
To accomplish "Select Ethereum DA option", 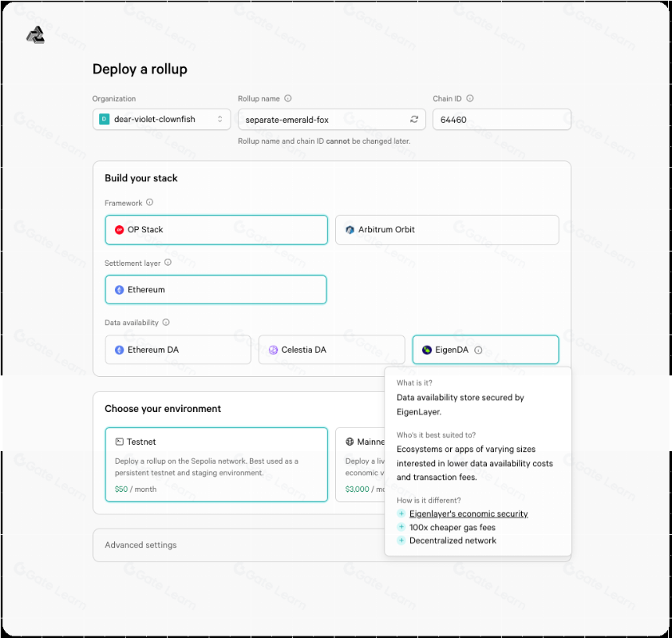I will pyautogui.click(x=178, y=349).
